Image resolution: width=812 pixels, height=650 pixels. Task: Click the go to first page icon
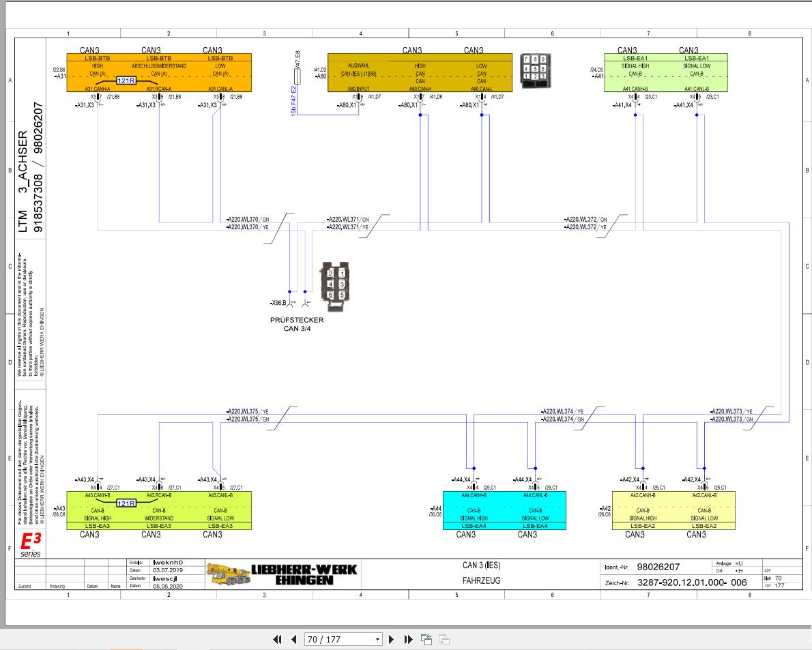tap(277, 639)
